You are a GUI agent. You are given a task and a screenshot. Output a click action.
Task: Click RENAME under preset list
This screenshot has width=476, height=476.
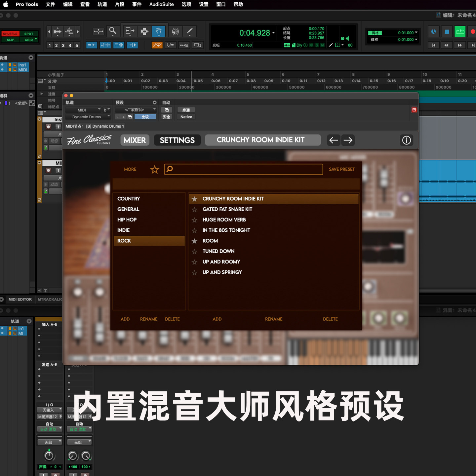[274, 319]
